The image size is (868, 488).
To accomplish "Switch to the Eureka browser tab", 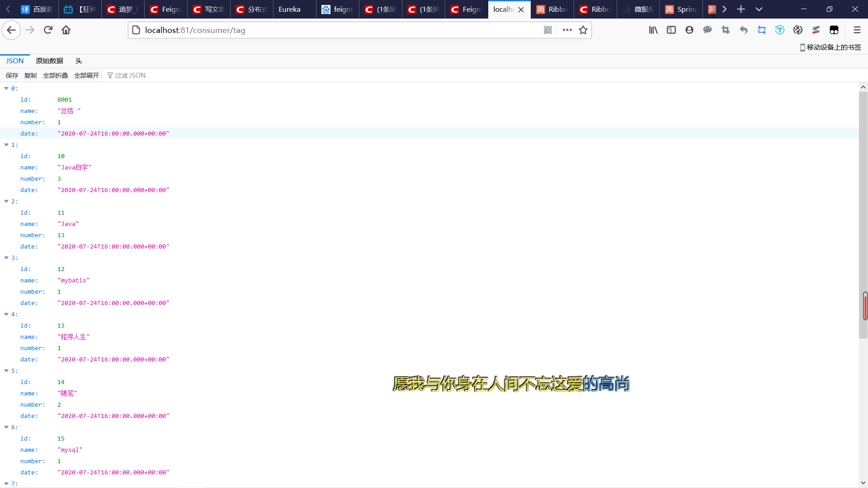I will coord(289,9).
